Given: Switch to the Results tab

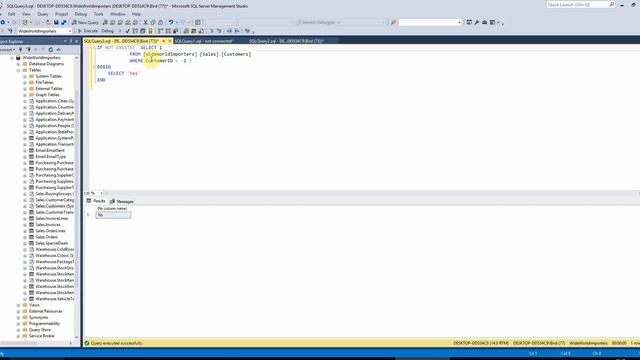Looking at the screenshot, I should tap(96, 201).
